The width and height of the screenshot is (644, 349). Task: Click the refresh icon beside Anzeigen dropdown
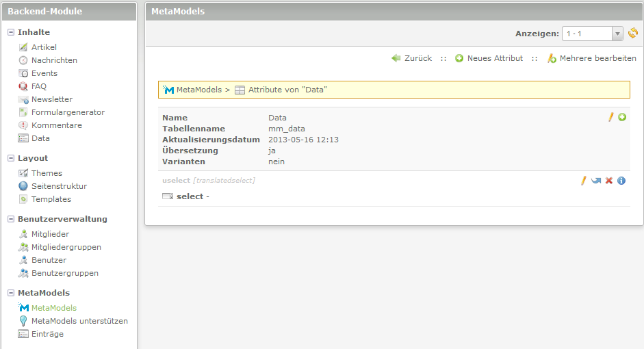click(633, 33)
